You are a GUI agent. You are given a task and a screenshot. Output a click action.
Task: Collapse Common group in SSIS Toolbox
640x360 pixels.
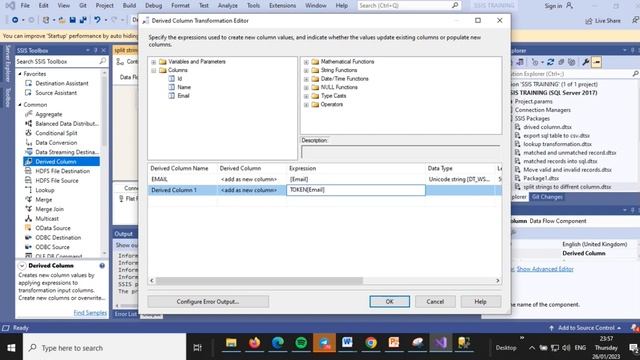(20, 105)
